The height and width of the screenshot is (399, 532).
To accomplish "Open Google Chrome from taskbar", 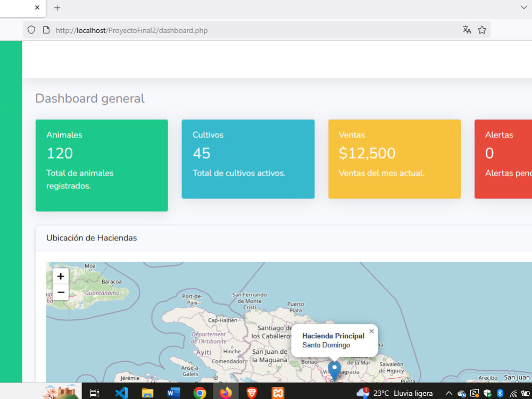I will click(199, 393).
